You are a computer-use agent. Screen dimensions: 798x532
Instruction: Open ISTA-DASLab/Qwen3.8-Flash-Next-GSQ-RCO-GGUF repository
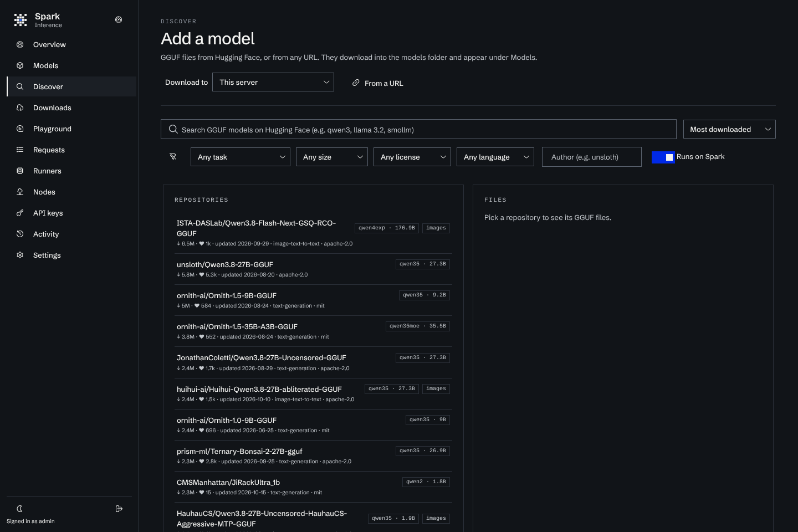tap(313, 233)
